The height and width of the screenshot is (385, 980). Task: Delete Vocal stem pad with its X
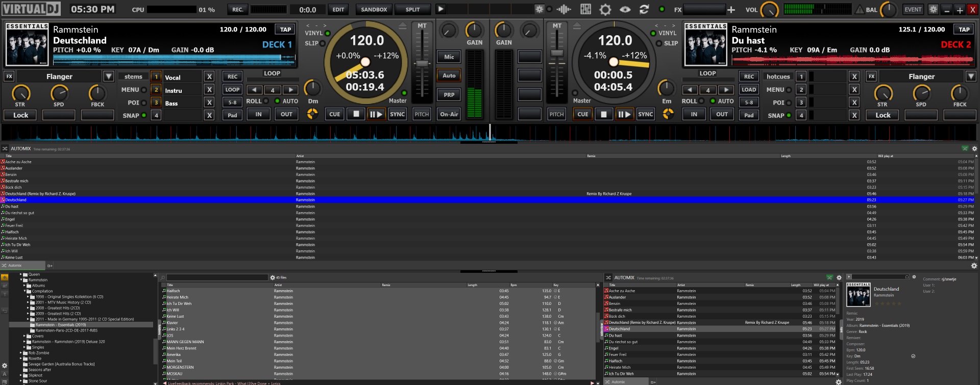(x=209, y=76)
